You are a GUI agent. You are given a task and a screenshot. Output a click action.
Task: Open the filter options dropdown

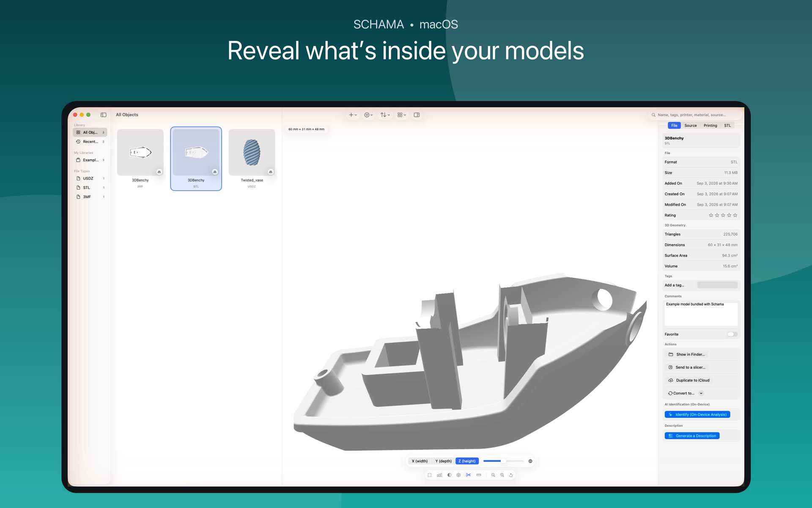coord(368,115)
